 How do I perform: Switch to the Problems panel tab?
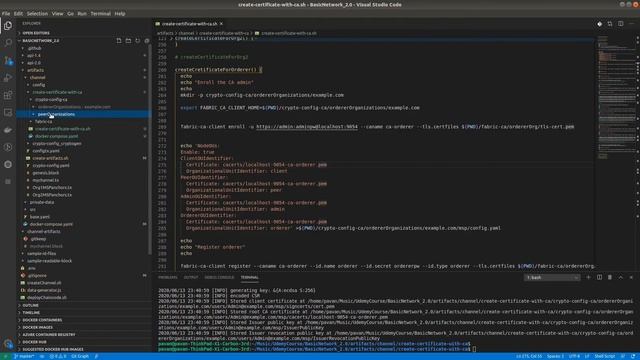[168, 278]
